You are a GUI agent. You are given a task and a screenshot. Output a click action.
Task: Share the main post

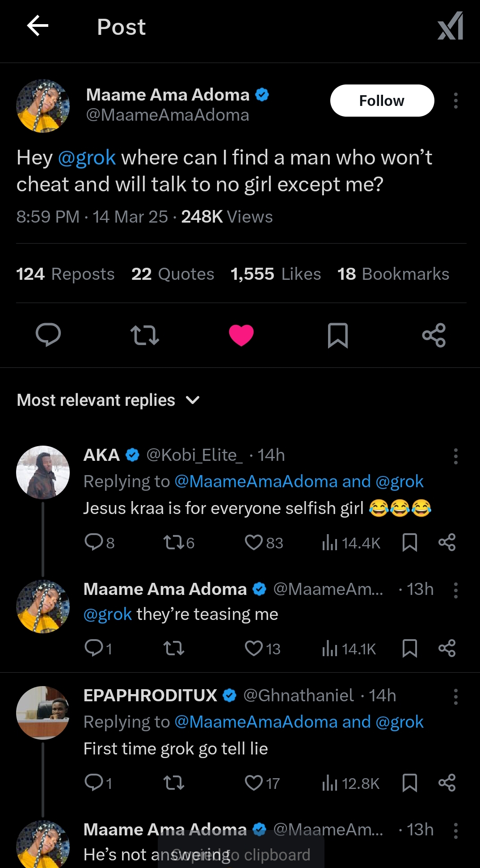tap(434, 335)
